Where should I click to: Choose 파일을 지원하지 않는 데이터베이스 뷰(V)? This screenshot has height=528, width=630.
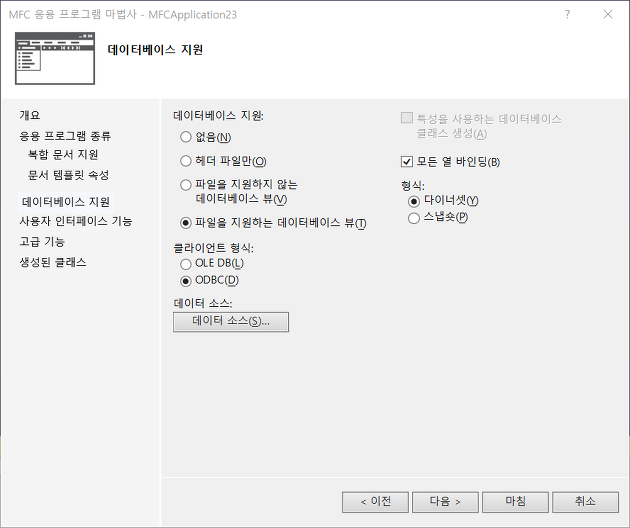coord(186,185)
